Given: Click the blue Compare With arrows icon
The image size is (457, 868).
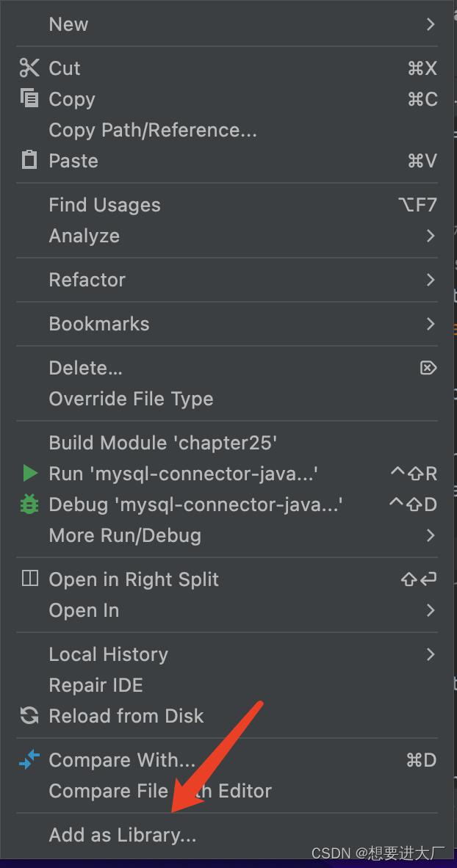Looking at the screenshot, I should (x=29, y=760).
